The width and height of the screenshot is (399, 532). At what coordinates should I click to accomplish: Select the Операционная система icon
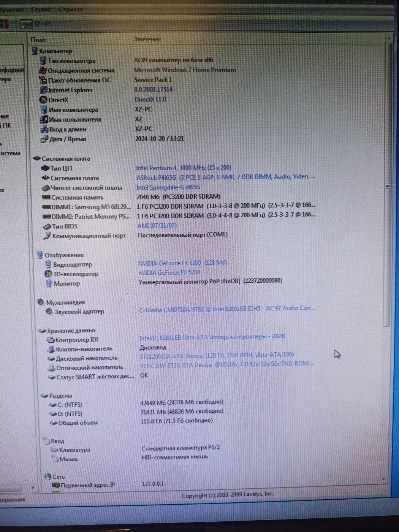pos(43,70)
